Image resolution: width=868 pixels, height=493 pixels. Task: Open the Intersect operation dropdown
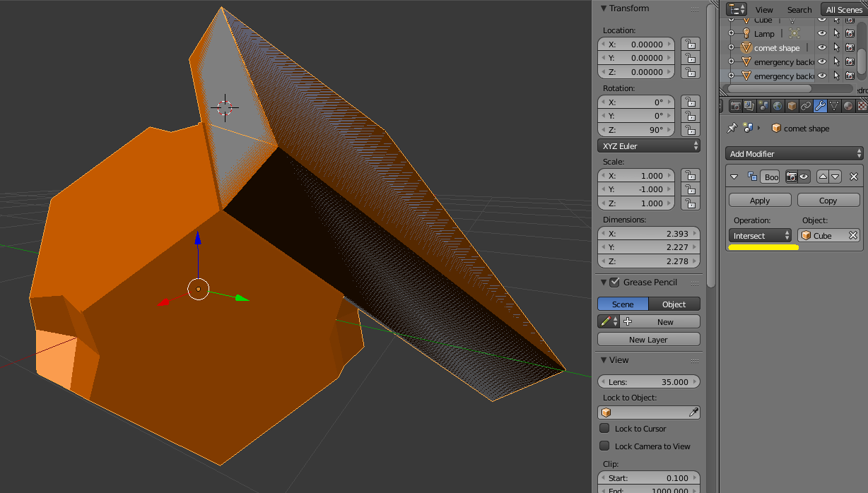[760, 236]
